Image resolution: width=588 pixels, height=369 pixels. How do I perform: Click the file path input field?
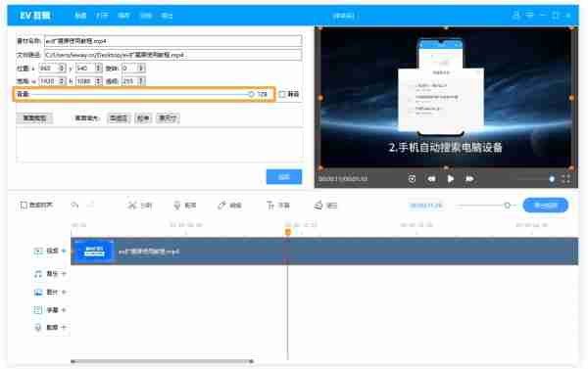(x=173, y=55)
